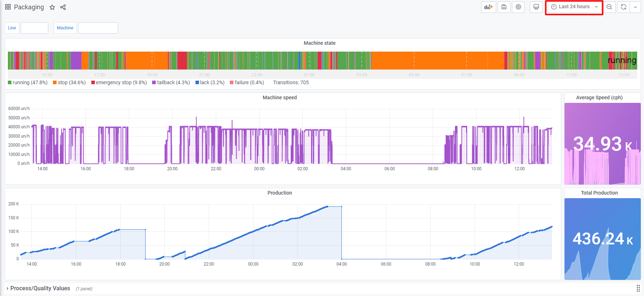The image size is (644, 296).
Task: Expand the Process/Quality Values row
Action: coord(40,288)
